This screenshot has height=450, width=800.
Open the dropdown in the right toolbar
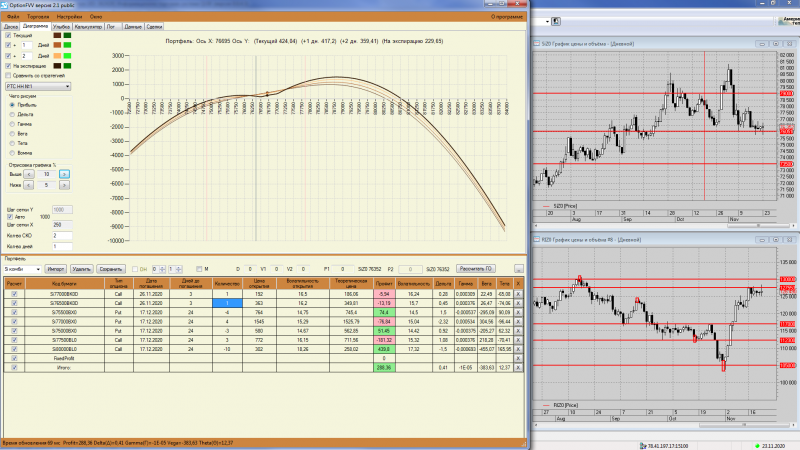(547, 21)
